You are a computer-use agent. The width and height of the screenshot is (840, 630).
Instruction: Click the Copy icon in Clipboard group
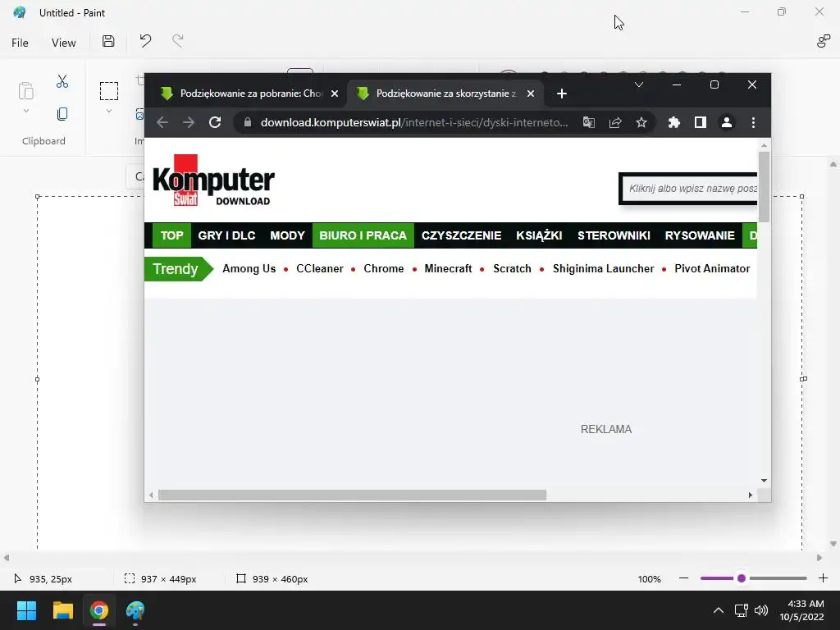pos(62,114)
